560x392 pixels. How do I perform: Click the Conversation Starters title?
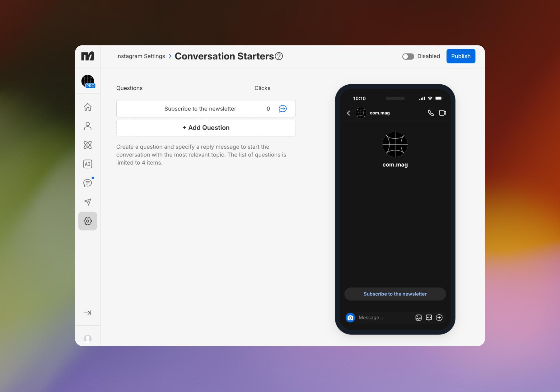[224, 56]
